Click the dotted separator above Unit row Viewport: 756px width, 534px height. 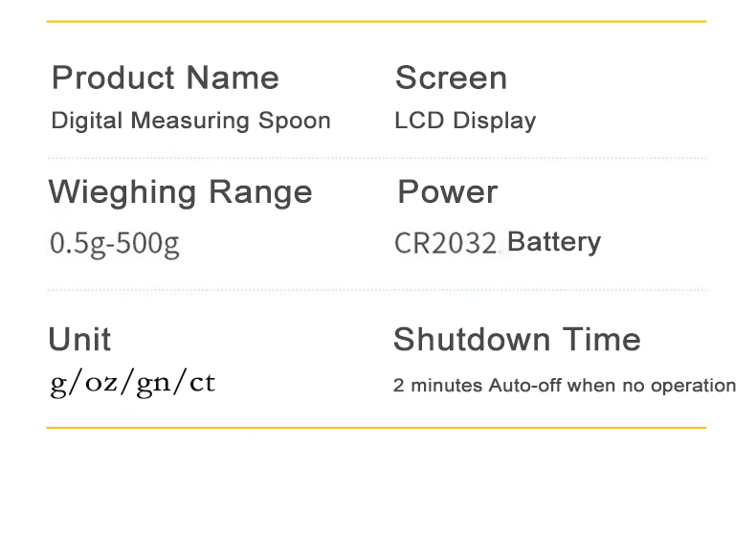(x=376, y=289)
